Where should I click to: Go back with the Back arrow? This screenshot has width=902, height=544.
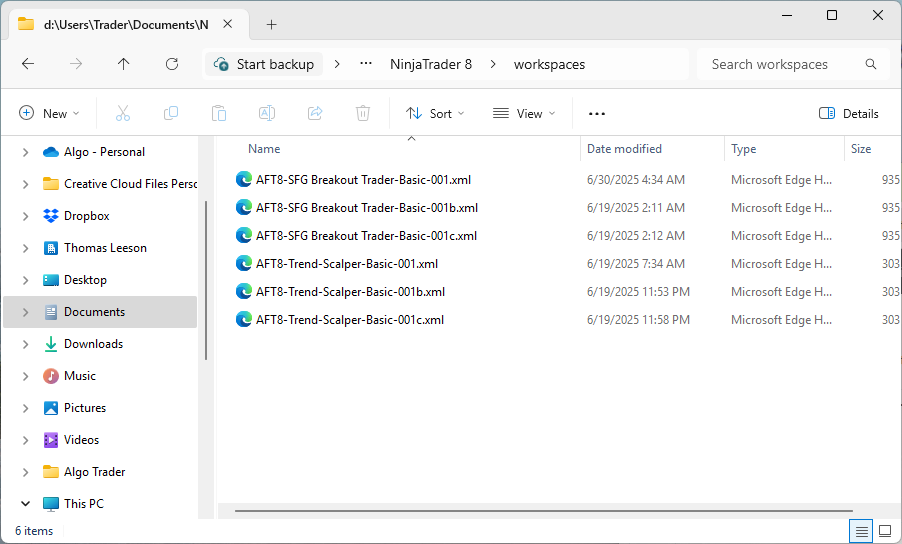[x=28, y=64]
